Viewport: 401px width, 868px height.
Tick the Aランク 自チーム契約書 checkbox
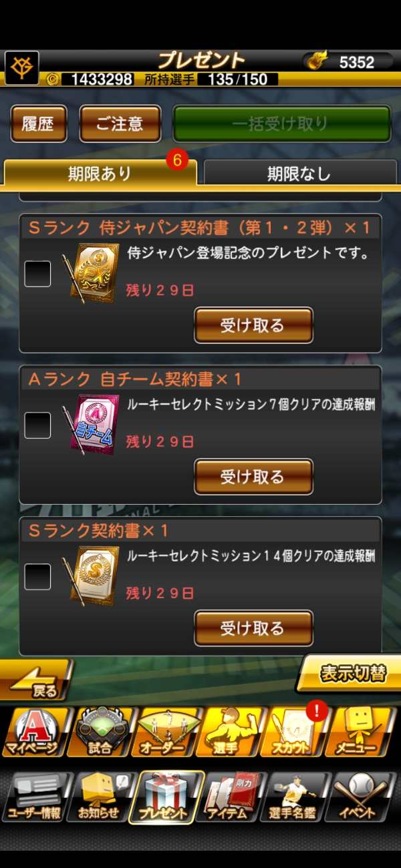[x=37, y=425]
